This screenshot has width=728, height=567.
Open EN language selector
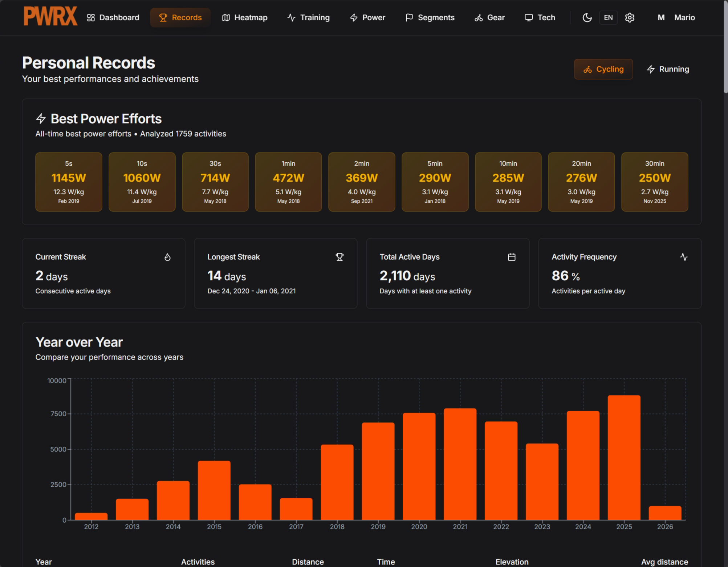coord(608,17)
